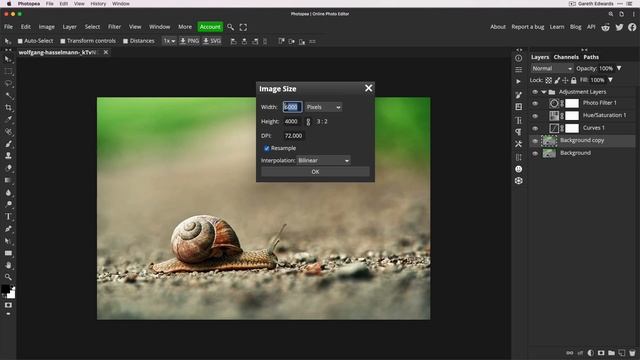Viewport: 640px width, 360px height.
Task: Select the Eyedropper tool
Action: pyautogui.click(x=8, y=120)
